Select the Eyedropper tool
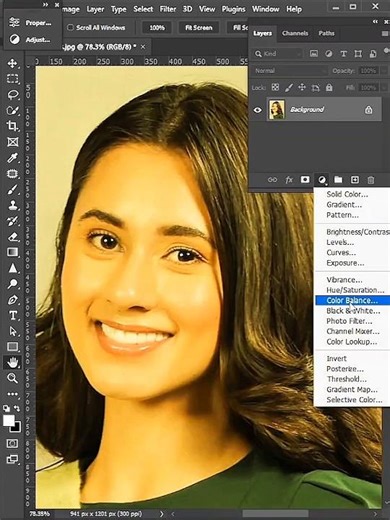Screen dimensions: 390x520 click(x=13, y=158)
